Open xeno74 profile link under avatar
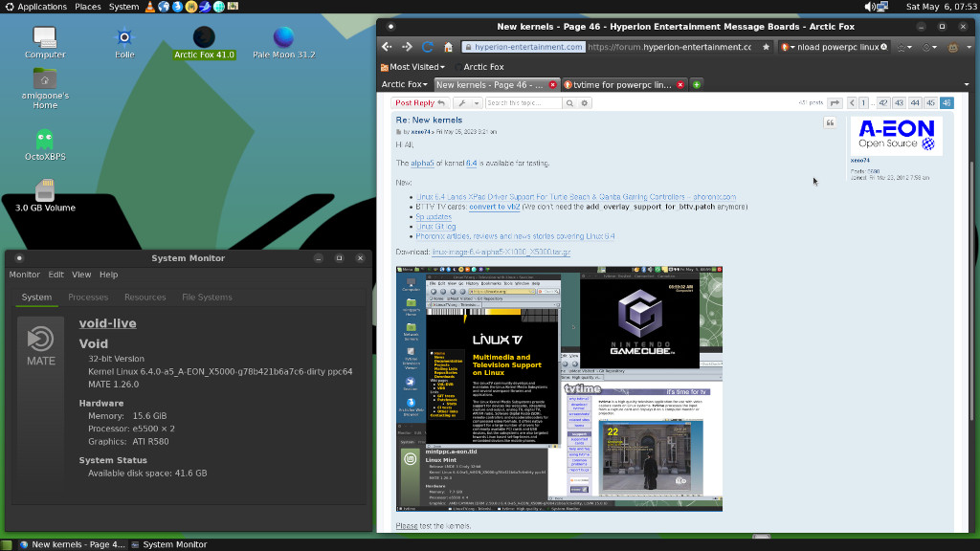Screen dimensions: 980x551 tap(860, 161)
